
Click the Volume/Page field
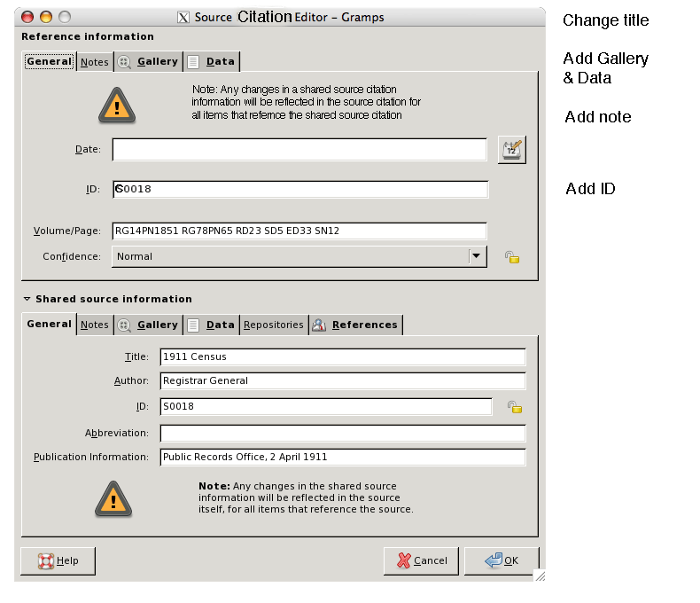click(x=299, y=231)
